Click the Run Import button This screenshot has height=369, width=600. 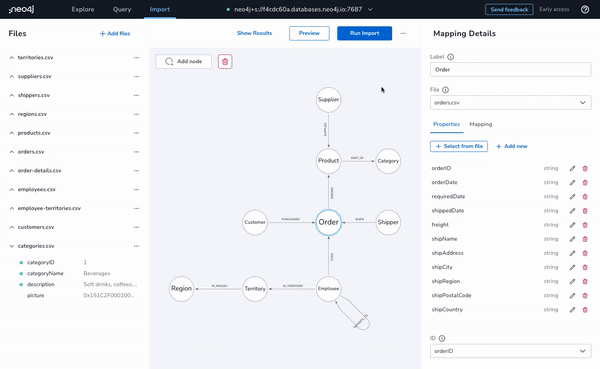pos(364,33)
